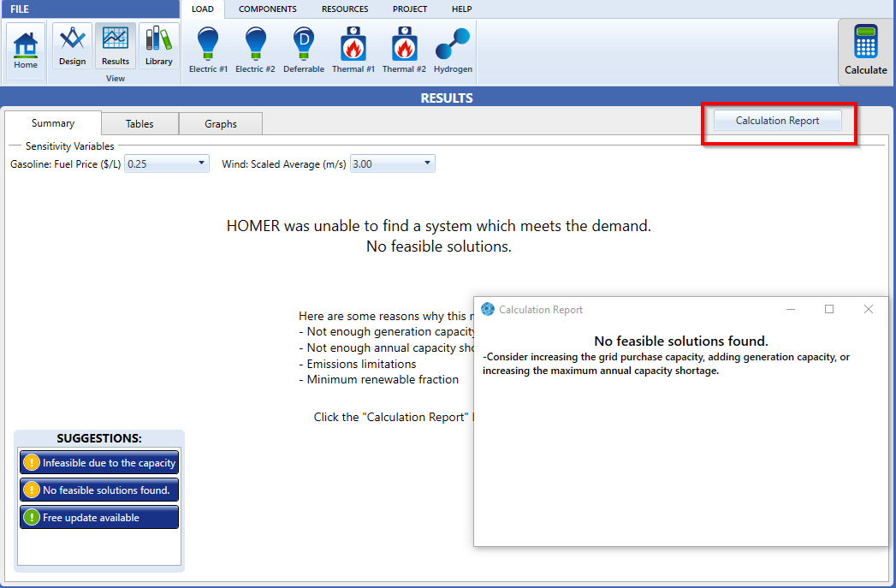Switch to the Tables tab

(139, 124)
